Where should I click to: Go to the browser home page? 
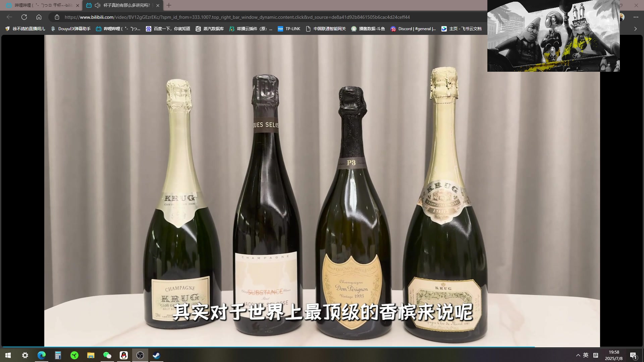[39, 17]
